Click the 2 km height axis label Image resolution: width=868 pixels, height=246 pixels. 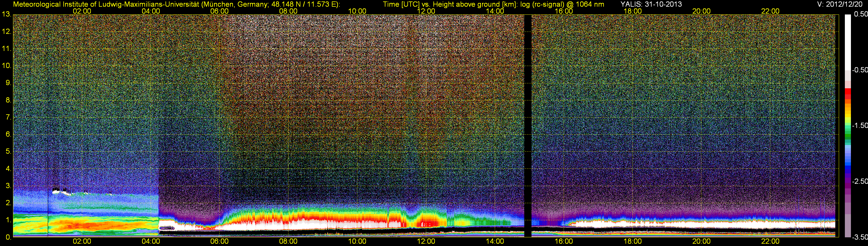[8, 203]
